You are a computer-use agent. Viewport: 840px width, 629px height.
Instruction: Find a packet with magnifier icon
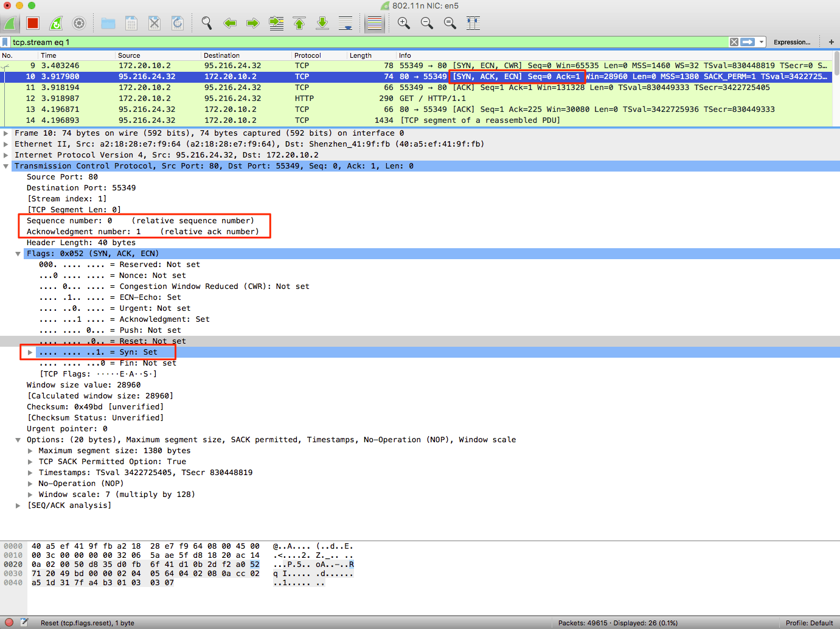207,24
